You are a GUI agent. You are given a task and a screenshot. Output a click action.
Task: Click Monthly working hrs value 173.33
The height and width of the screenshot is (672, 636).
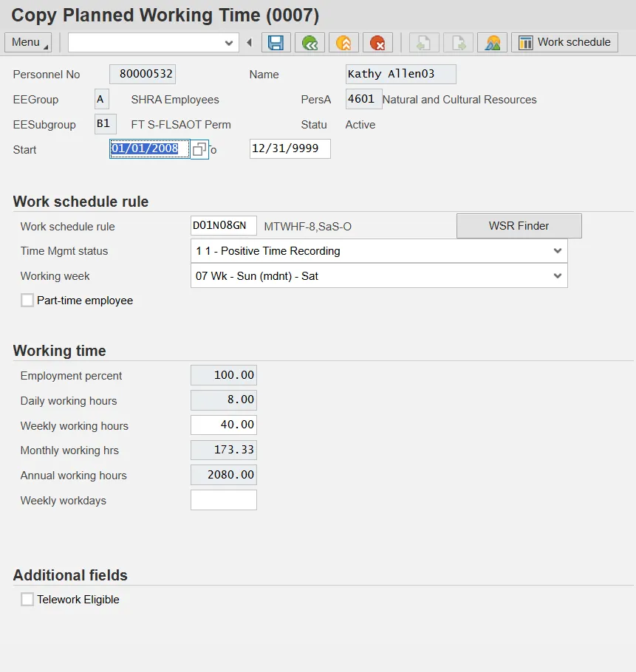point(224,450)
